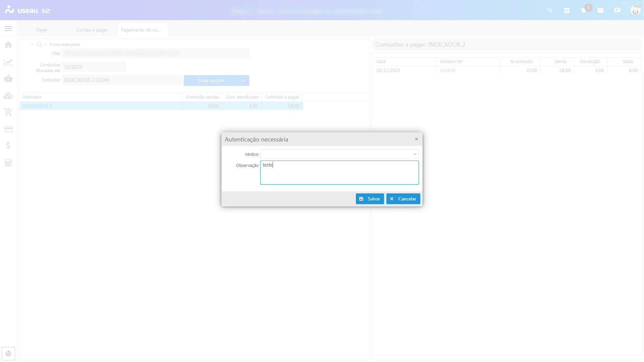Focus the Observação text area
The width and height of the screenshot is (644, 362).
(339, 173)
